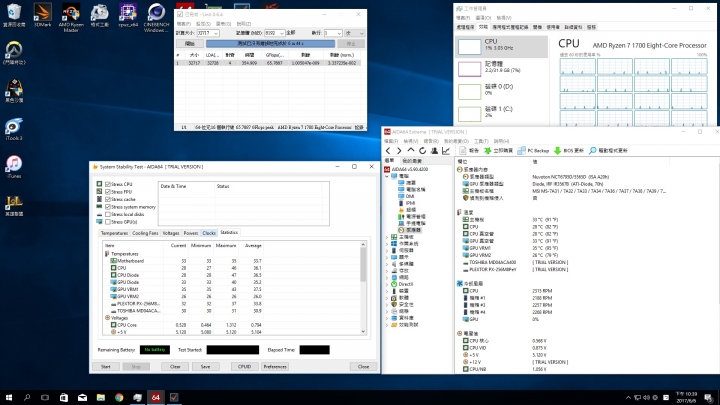The image size is (720, 405).
Task: Open user icon in AIDA64 toolbar
Action: click(x=434, y=151)
